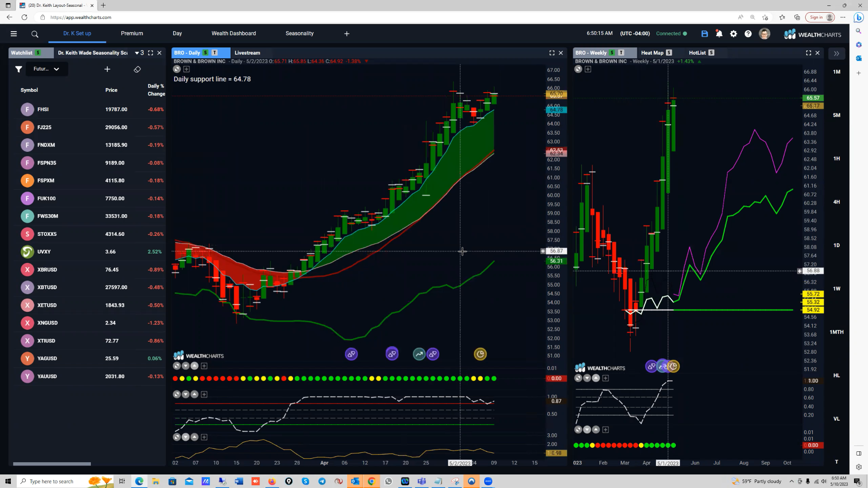Screen dimensions: 868x488
Task: Open the Seasonality layout tab
Action: click(300, 33)
